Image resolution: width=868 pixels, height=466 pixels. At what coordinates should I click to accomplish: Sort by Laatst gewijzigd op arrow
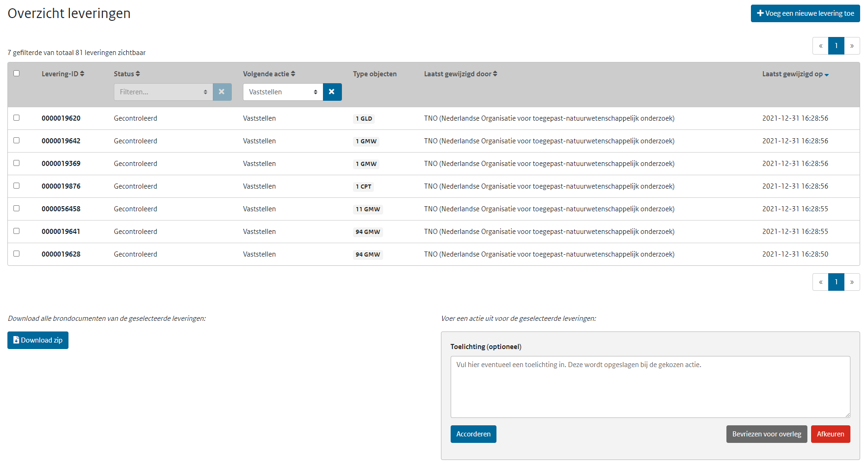[x=826, y=74]
